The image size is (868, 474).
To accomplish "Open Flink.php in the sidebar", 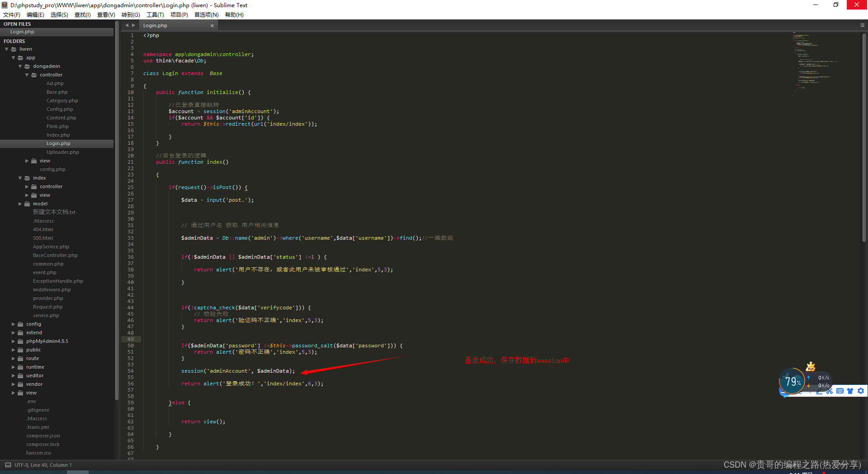I will point(57,127).
